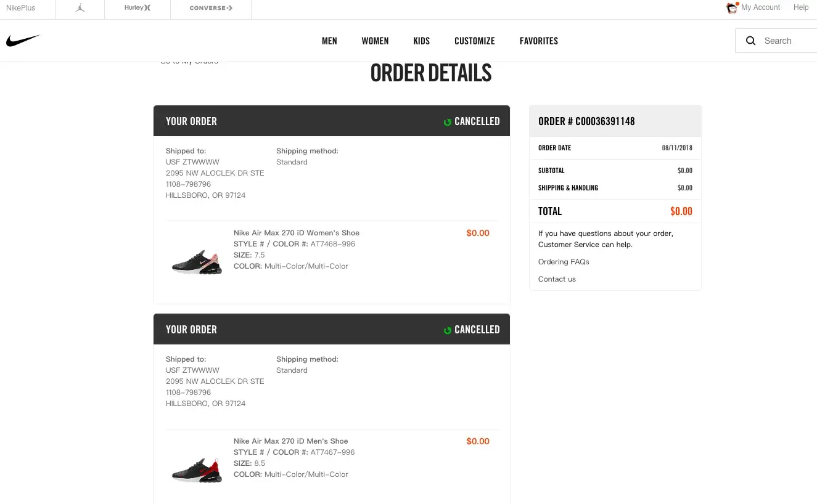Go to the Converse brand logo
Viewport: 817px width, 504px height.
tap(211, 8)
